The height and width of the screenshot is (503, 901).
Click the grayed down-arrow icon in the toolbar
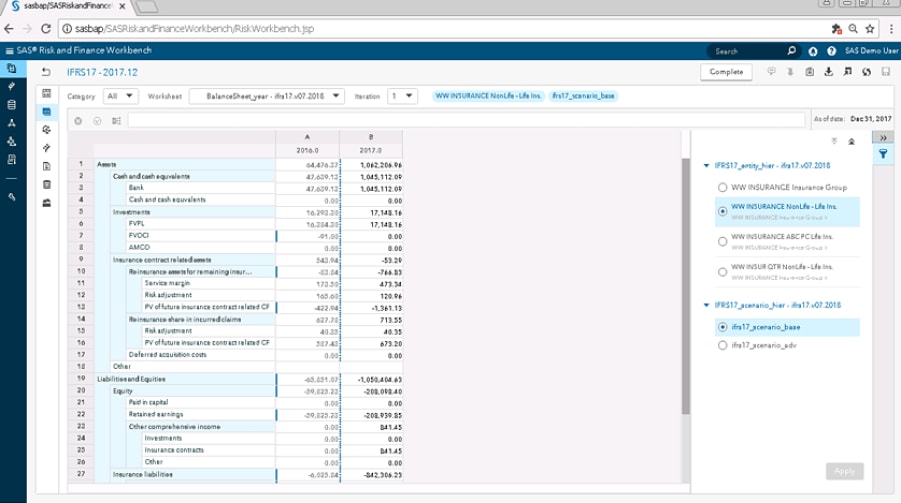point(790,71)
